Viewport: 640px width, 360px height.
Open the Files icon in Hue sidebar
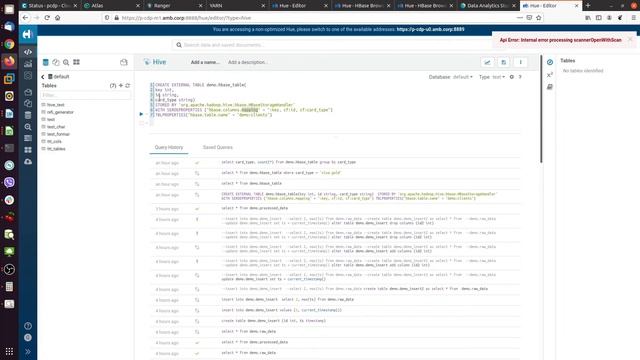pyautogui.click(x=28, y=103)
